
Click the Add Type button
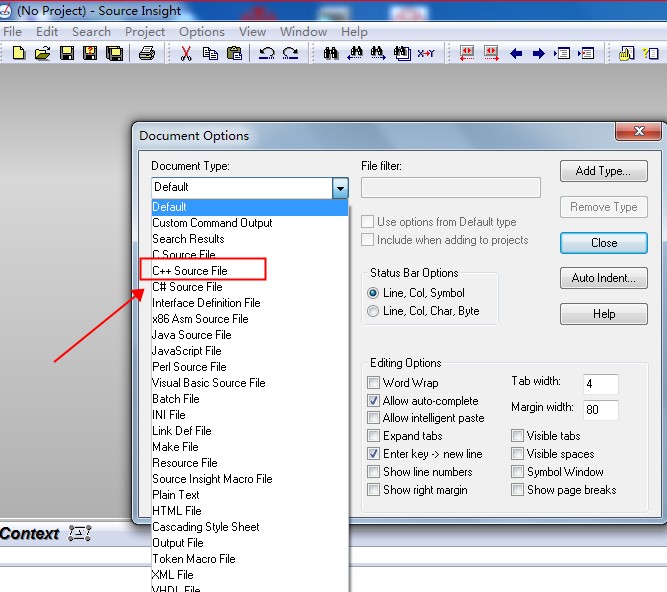point(604,171)
